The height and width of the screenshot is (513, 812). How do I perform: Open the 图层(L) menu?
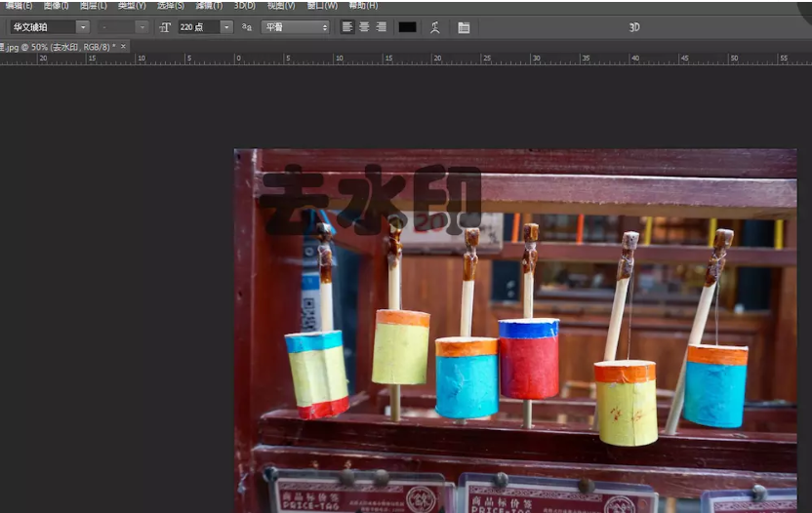pyautogui.click(x=94, y=5)
